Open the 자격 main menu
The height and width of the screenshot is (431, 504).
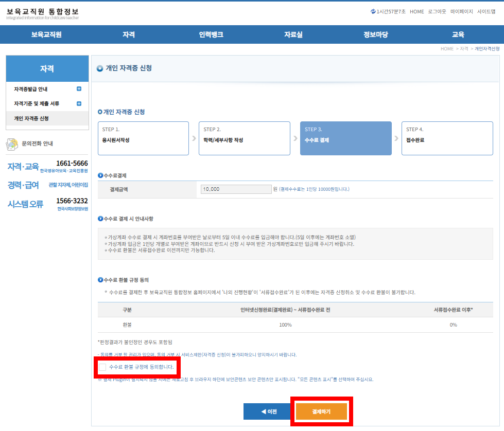click(129, 34)
